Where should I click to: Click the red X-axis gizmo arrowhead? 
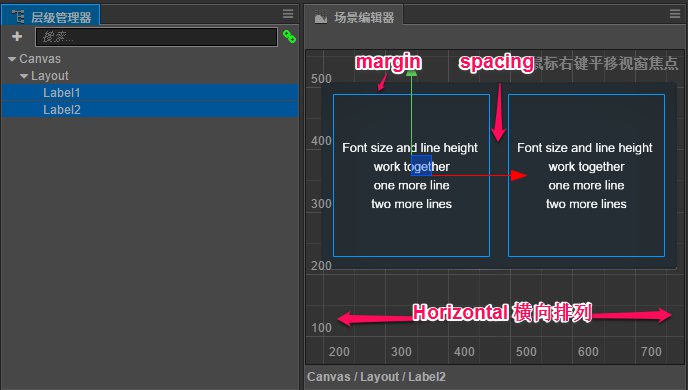pos(519,175)
